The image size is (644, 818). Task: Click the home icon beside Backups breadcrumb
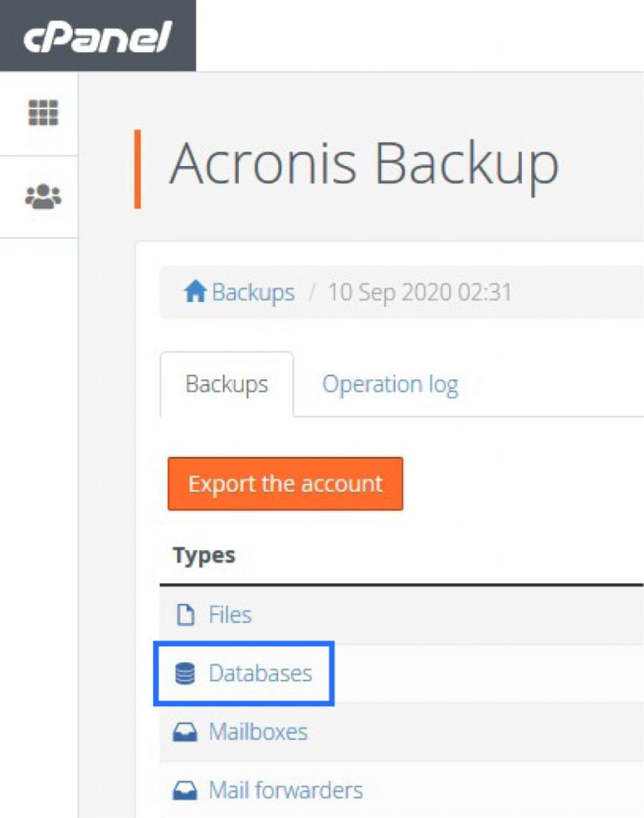coord(193,291)
